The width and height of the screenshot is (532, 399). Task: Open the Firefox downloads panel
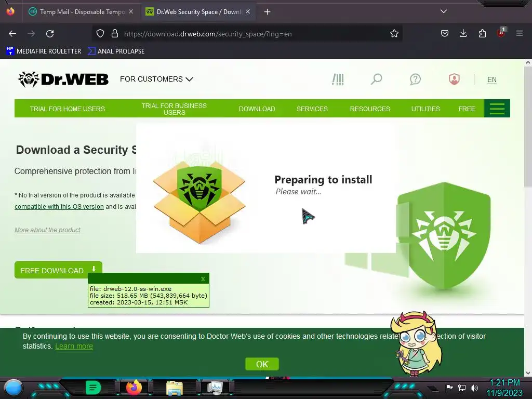463,34
